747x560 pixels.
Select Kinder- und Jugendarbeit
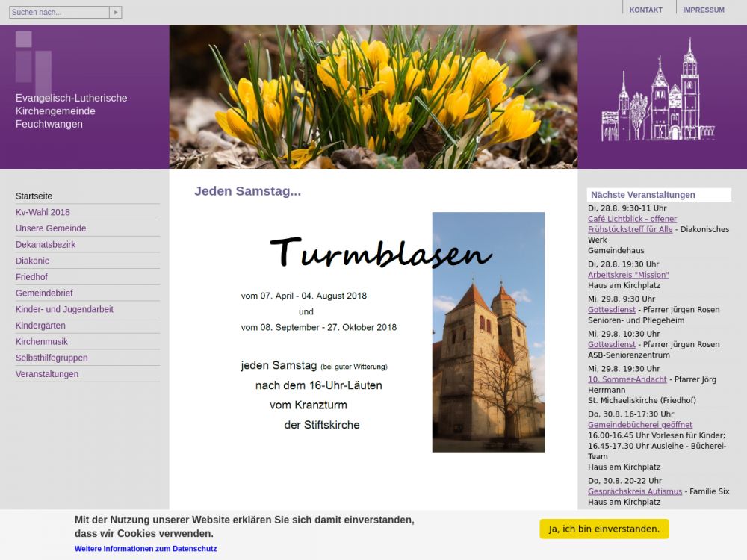coord(64,309)
